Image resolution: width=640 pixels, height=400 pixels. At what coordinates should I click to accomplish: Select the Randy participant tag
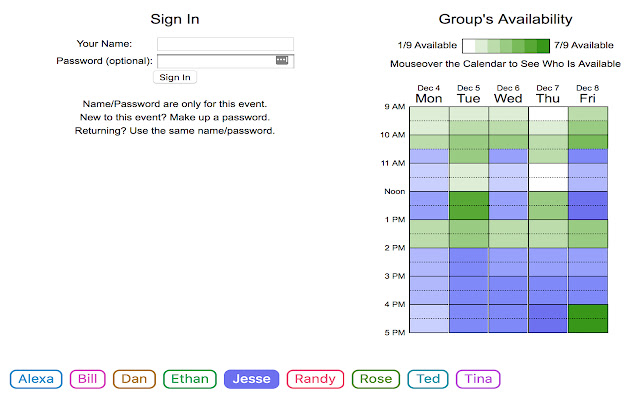click(x=315, y=379)
